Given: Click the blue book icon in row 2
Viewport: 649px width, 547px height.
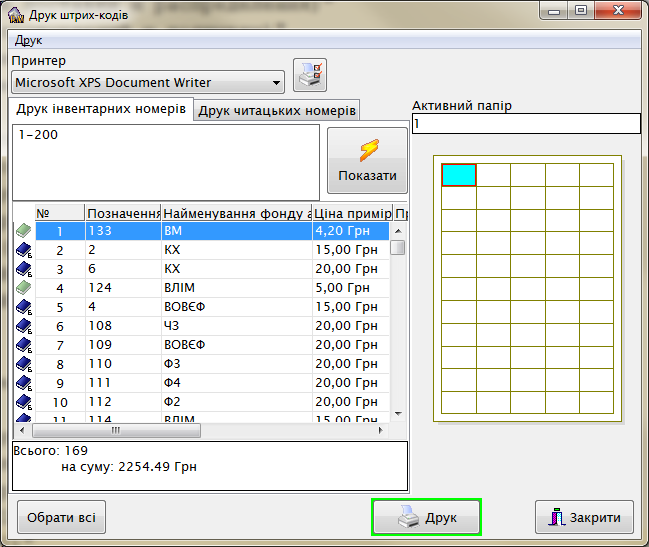Looking at the screenshot, I should pos(23,250).
